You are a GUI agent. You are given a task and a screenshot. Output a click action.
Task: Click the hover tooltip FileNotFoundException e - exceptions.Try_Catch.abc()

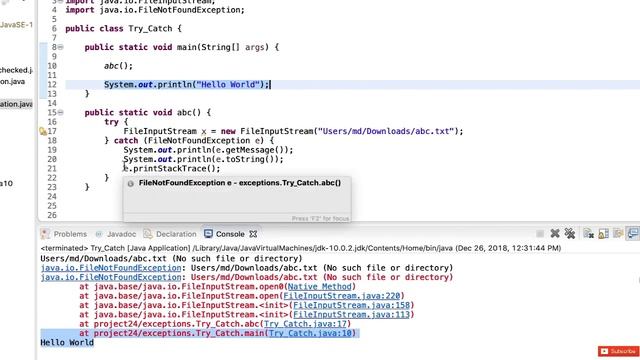240,183
